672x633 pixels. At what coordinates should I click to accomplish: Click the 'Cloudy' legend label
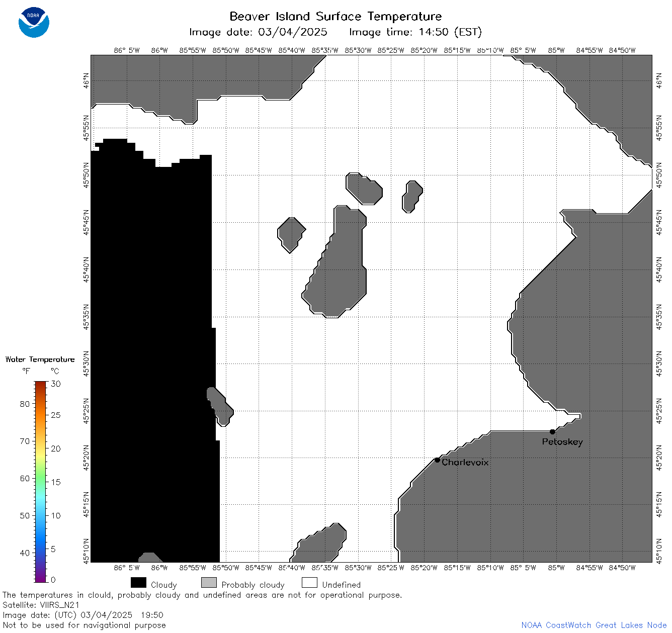click(164, 585)
